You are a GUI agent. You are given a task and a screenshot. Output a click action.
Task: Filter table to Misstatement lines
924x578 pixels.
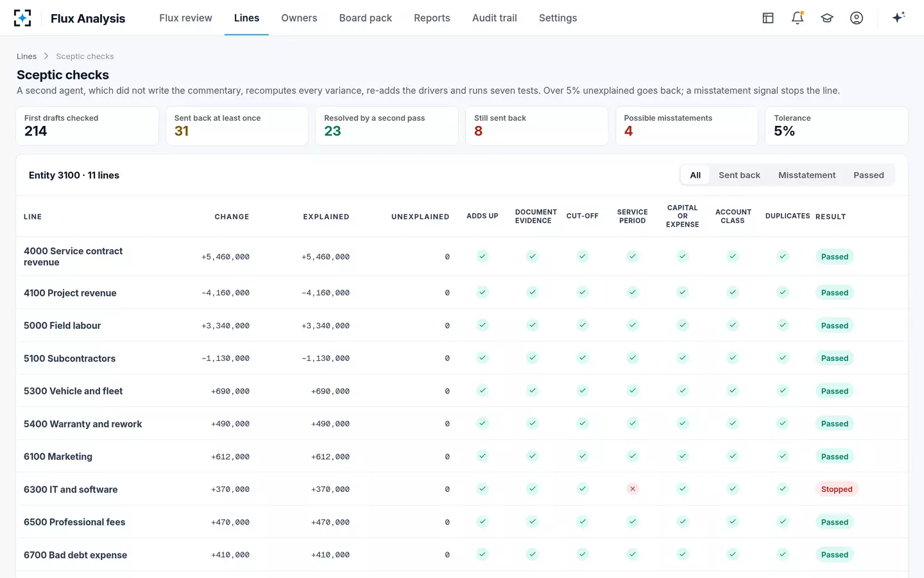(x=807, y=175)
